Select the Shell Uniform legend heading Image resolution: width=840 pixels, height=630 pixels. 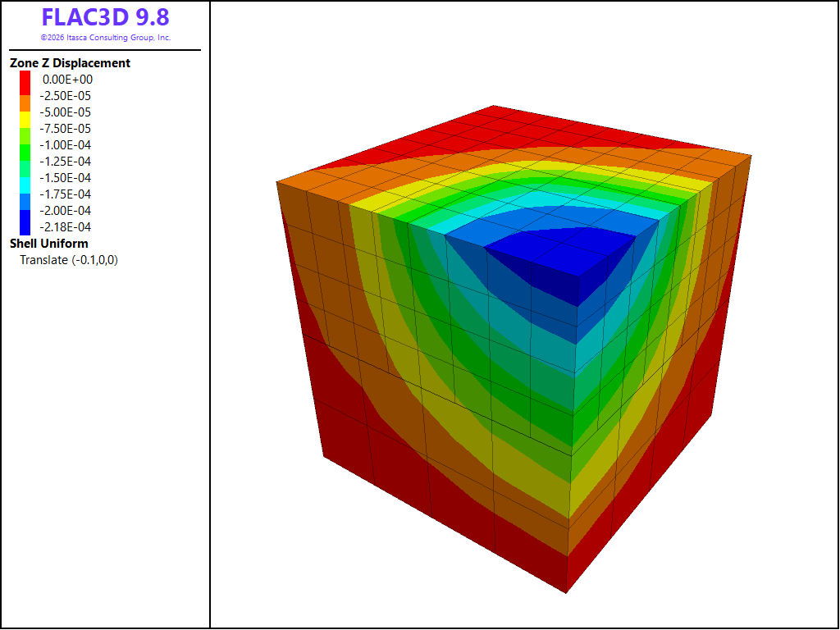49,243
